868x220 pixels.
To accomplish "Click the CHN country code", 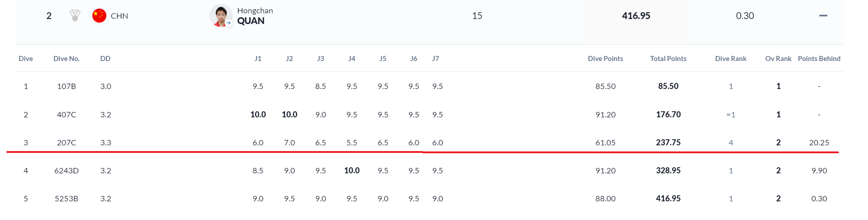I will (119, 16).
